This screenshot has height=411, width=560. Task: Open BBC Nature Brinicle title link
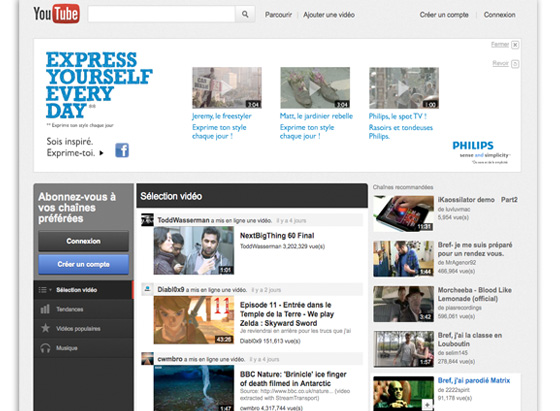pos(293,379)
